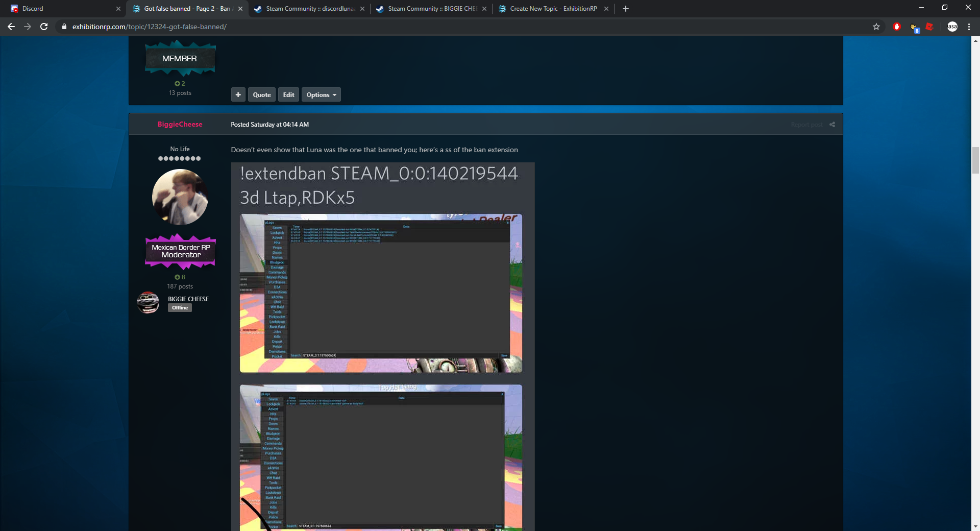Viewport: 980px width, 531px height.
Task: Open the Chrome three-dot menu
Action: tap(969, 27)
